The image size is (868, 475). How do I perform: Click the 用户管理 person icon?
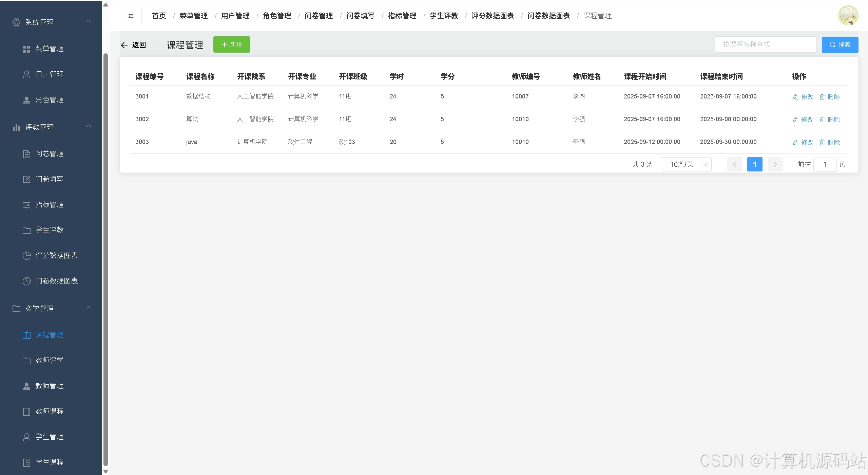point(26,74)
